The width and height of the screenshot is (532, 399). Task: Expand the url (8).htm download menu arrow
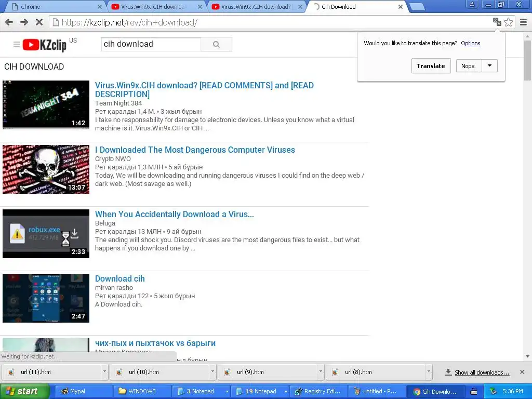[428, 371]
